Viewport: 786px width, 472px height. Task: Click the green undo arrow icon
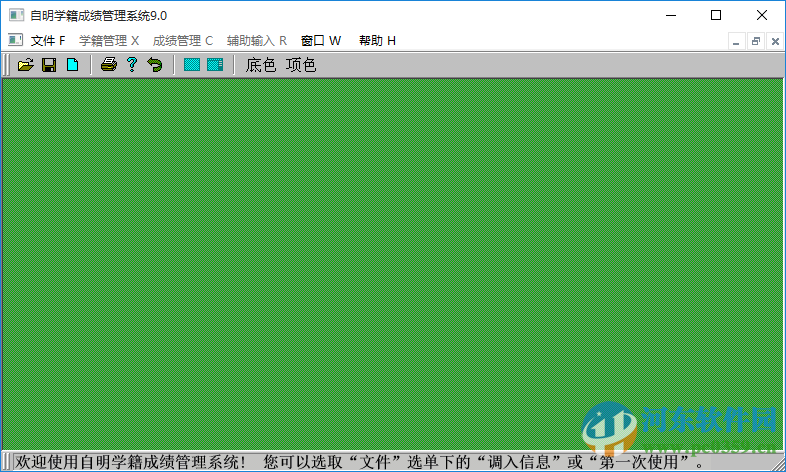(x=155, y=65)
